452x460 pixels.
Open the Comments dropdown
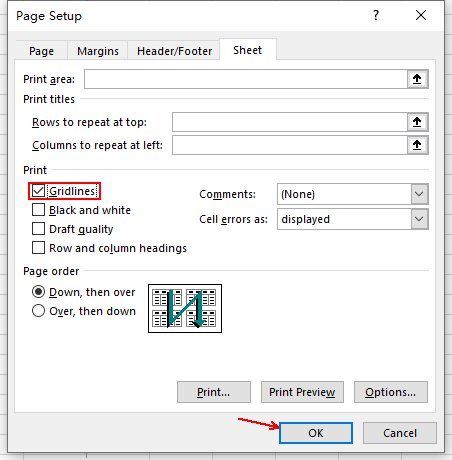click(x=353, y=194)
